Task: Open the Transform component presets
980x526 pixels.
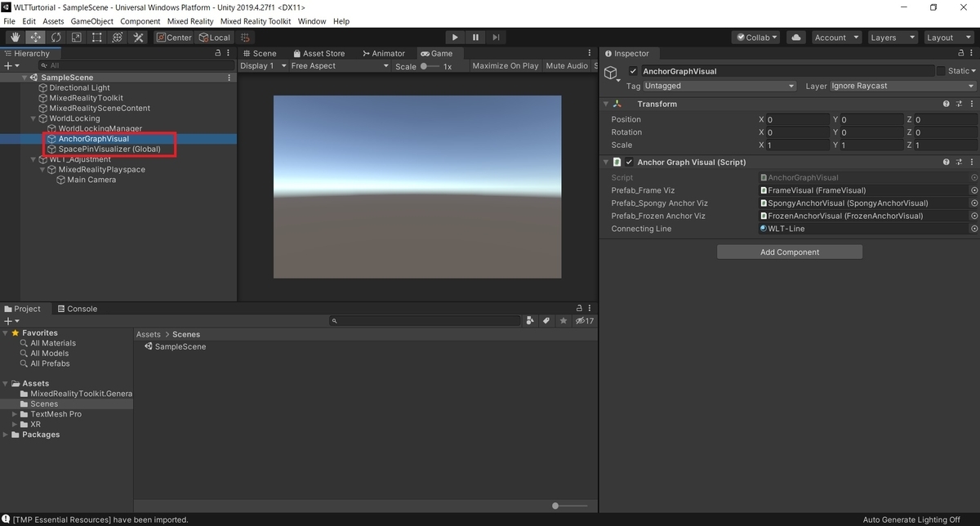Action: coord(960,105)
